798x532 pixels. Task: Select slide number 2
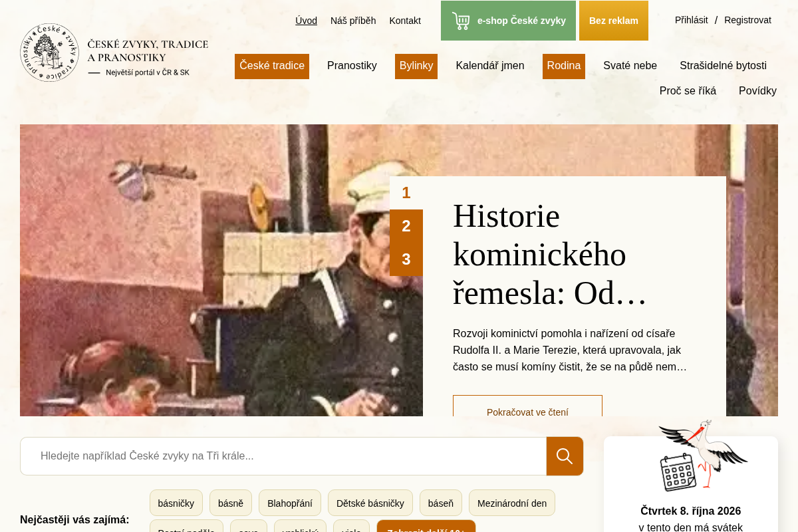pyautogui.click(x=406, y=226)
